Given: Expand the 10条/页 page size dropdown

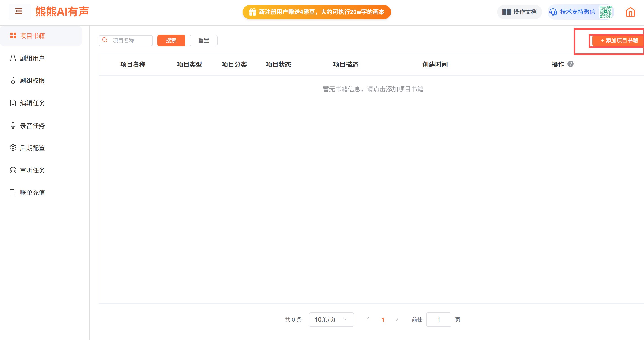Looking at the screenshot, I should coord(331,319).
